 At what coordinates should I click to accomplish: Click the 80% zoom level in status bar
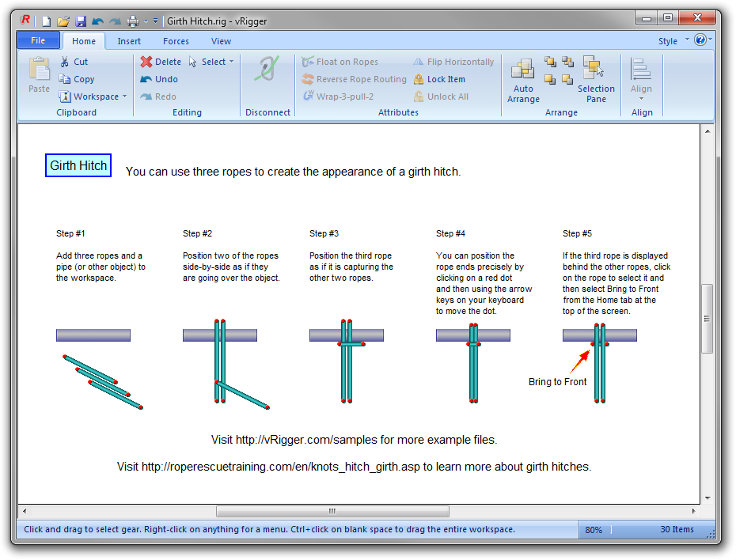[x=593, y=530]
